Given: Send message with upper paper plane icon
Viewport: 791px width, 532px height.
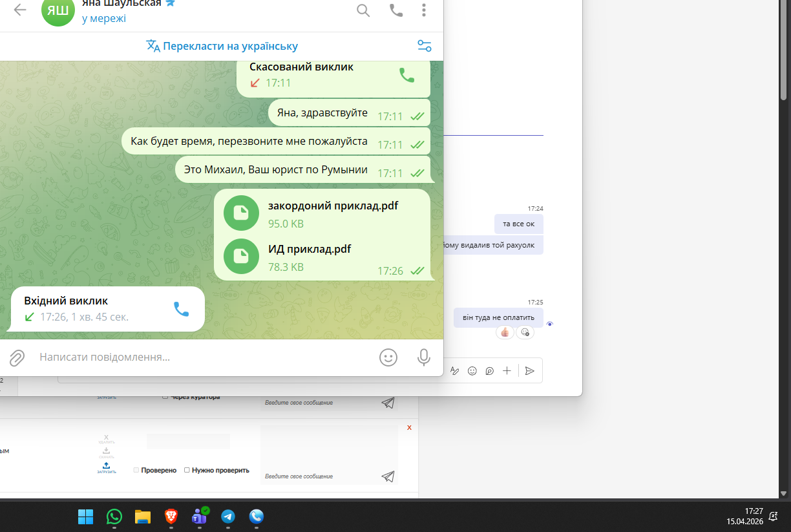Looking at the screenshot, I should click(x=388, y=403).
